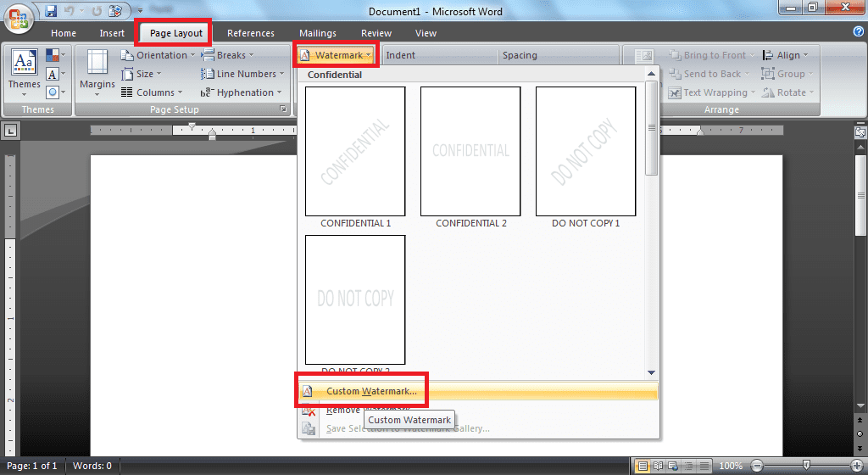Click the Custom Watermark menu icon
The width and height of the screenshot is (868, 475).
[307, 391]
